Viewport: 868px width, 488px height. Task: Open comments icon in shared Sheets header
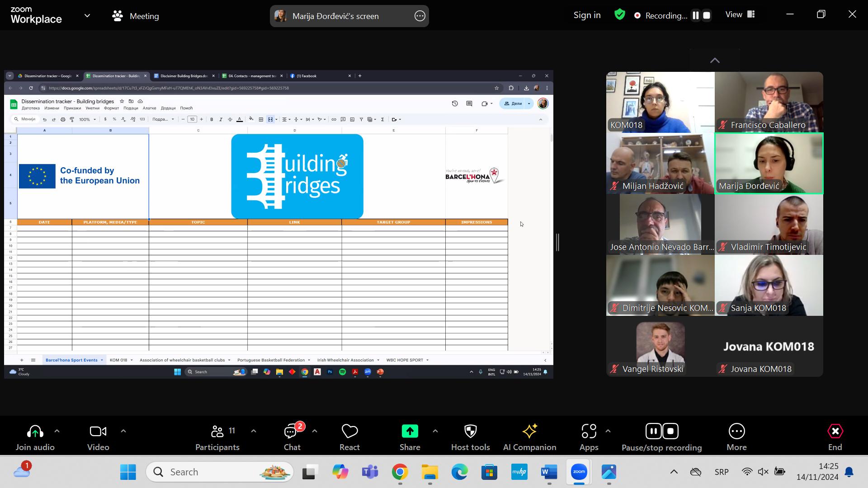(469, 103)
